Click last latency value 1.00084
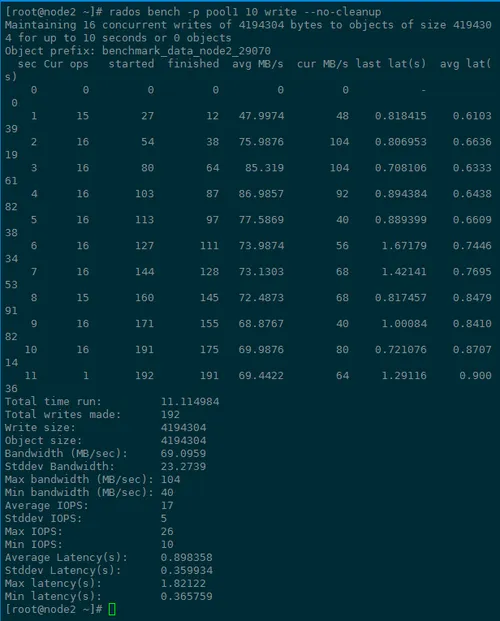This screenshot has width=500, height=621. click(x=404, y=324)
